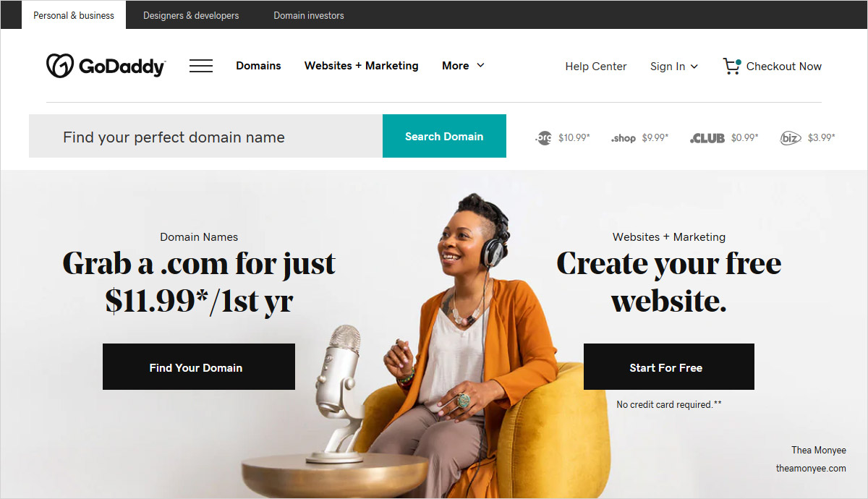
Task: Select the .biz domain logo
Action: pos(791,137)
